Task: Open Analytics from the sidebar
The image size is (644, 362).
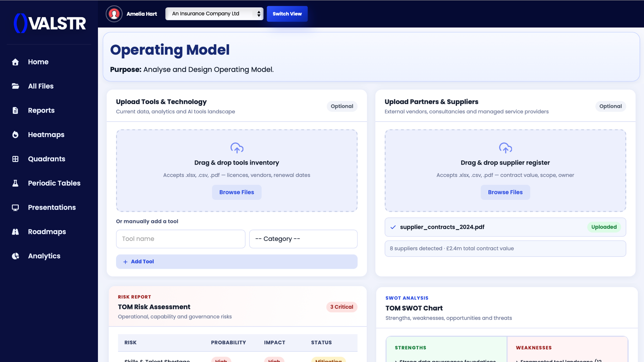Action: (44, 256)
